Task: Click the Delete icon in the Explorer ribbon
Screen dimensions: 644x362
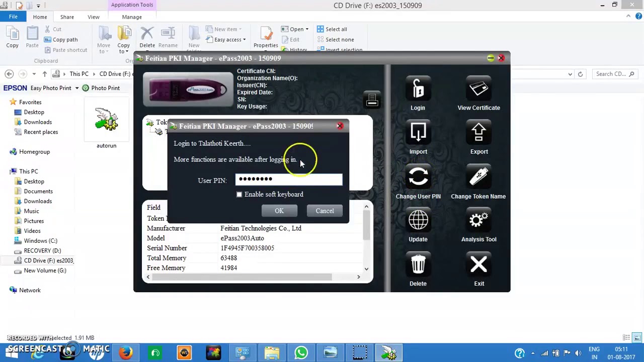Action: (147, 37)
